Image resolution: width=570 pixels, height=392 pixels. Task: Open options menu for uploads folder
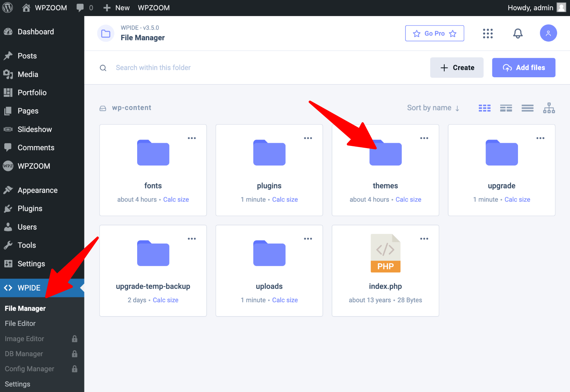click(x=308, y=239)
